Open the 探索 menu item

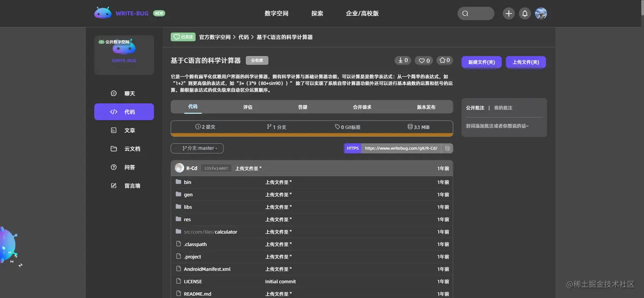tap(317, 13)
